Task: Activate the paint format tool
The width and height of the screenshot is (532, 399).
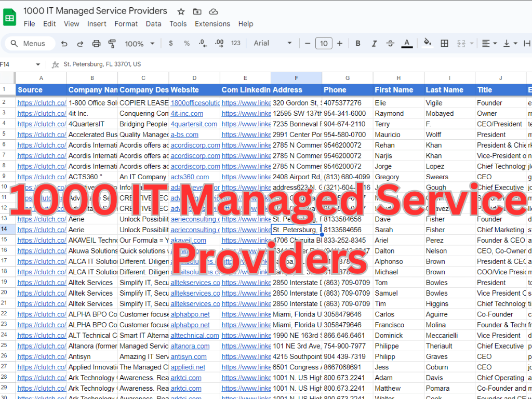Action: click(x=112, y=44)
